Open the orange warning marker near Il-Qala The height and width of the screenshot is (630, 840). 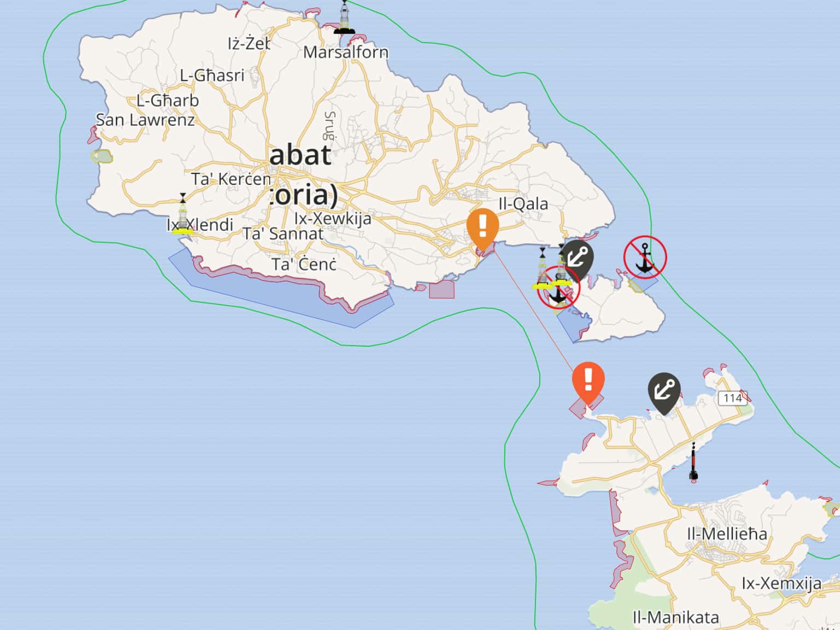click(x=483, y=229)
